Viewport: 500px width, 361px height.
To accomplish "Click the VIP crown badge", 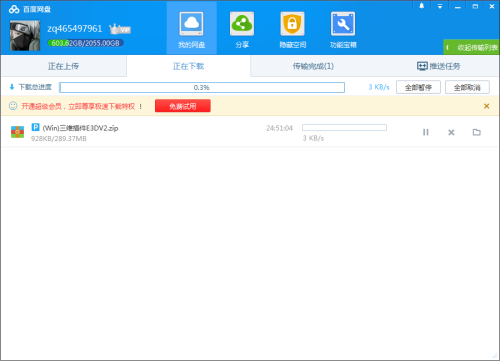I will click(x=120, y=29).
